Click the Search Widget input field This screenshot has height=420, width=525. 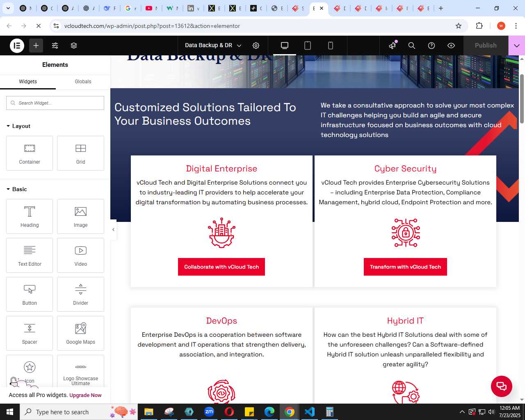55,103
